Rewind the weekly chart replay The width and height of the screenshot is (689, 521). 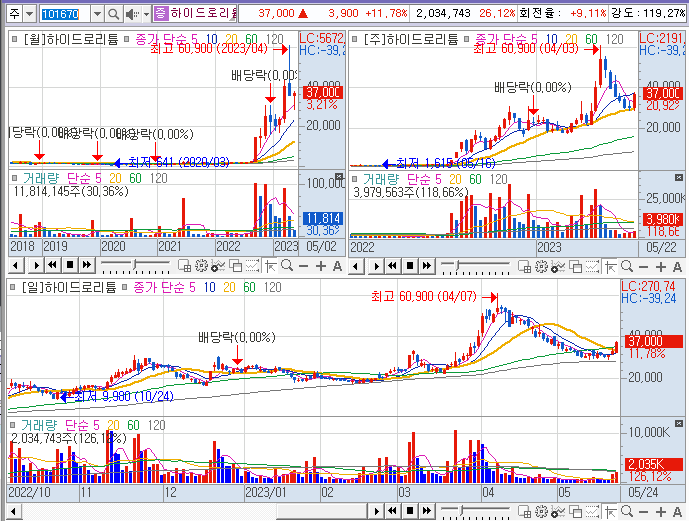pos(393,266)
